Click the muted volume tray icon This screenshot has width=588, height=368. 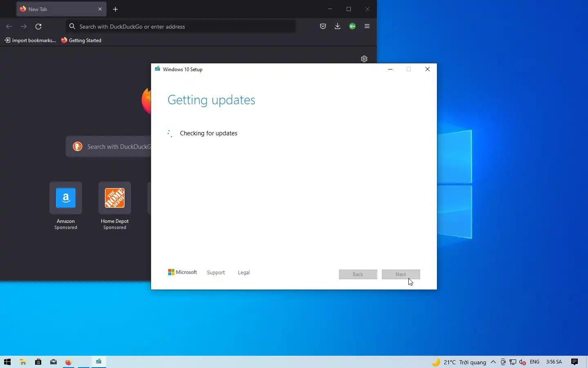pos(522,362)
